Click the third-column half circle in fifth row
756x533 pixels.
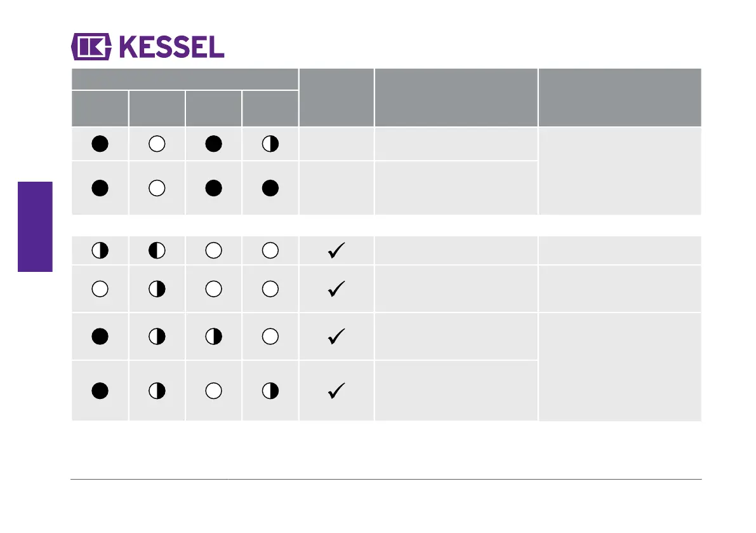coord(213,336)
